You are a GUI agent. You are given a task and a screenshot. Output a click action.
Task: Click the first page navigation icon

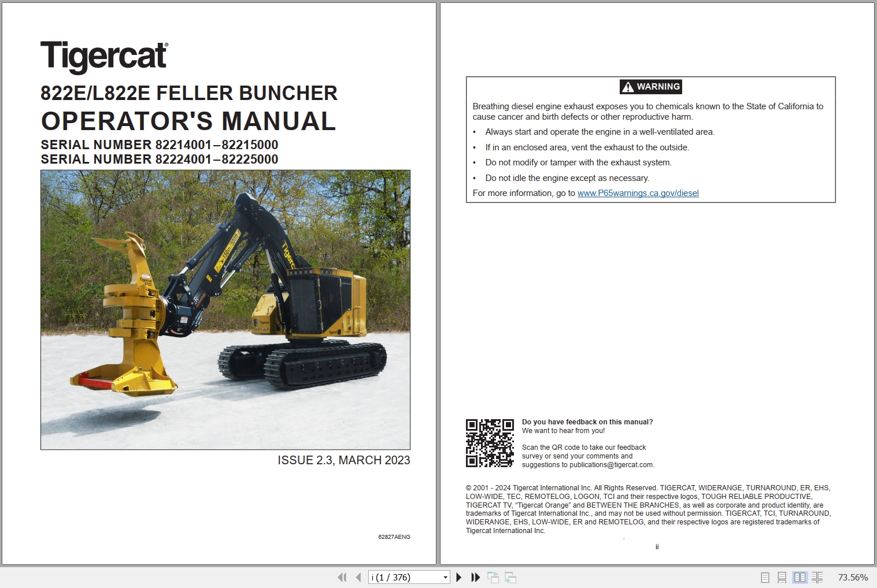click(342, 577)
